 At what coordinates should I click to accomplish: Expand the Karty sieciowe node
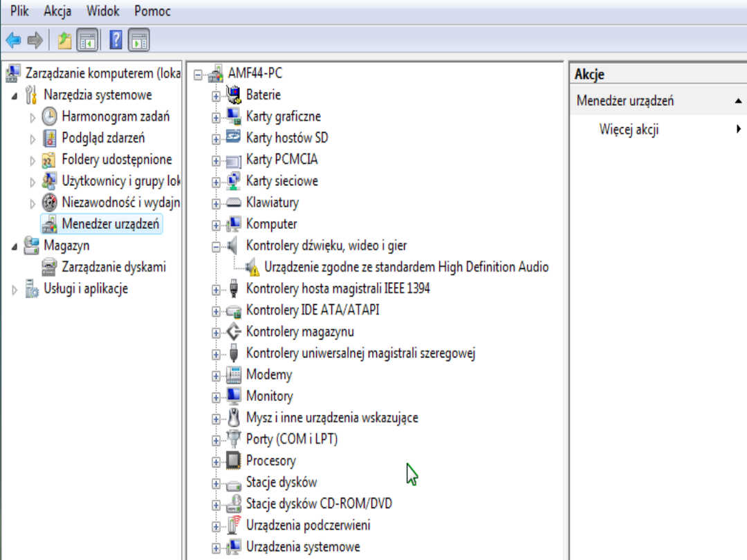coord(216,182)
